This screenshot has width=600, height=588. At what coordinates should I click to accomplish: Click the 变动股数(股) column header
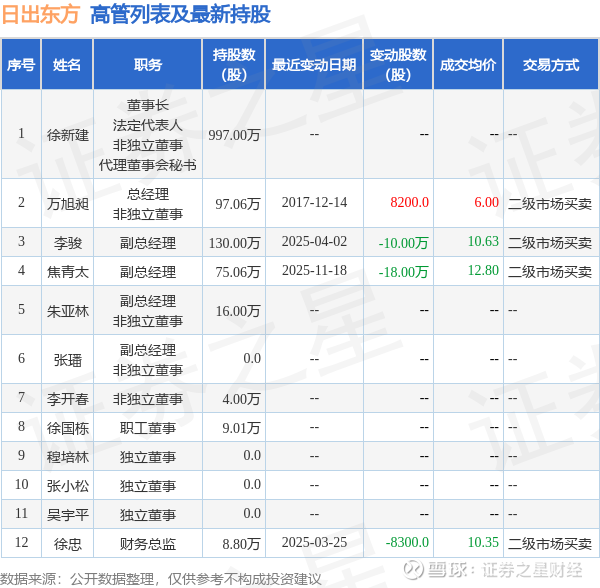tap(398, 64)
